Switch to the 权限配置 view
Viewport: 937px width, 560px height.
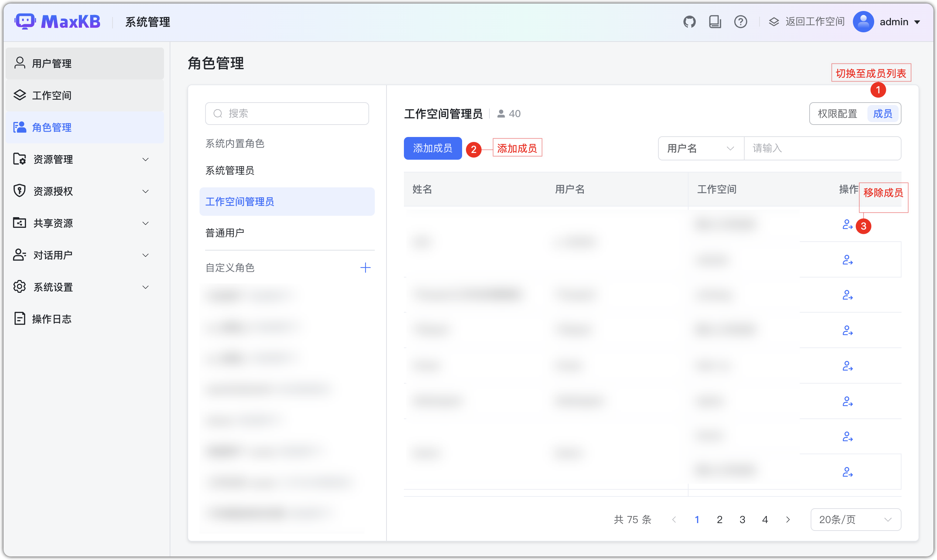[837, 114]
